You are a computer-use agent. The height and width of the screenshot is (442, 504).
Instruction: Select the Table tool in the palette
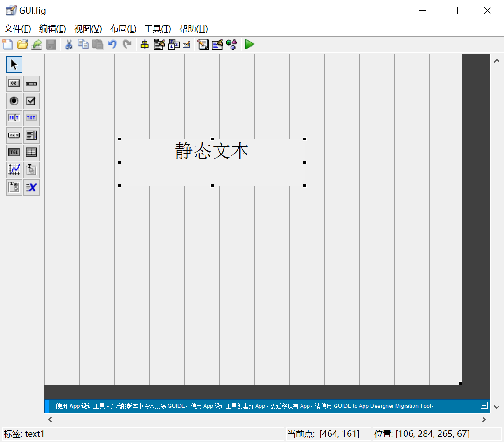[x=31, y=153]
